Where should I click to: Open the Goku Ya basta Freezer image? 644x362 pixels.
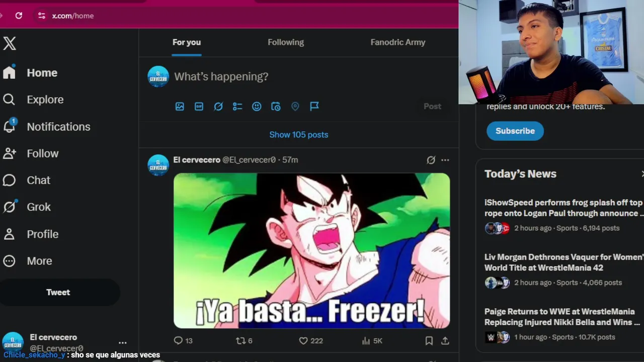tap(311, 250)
